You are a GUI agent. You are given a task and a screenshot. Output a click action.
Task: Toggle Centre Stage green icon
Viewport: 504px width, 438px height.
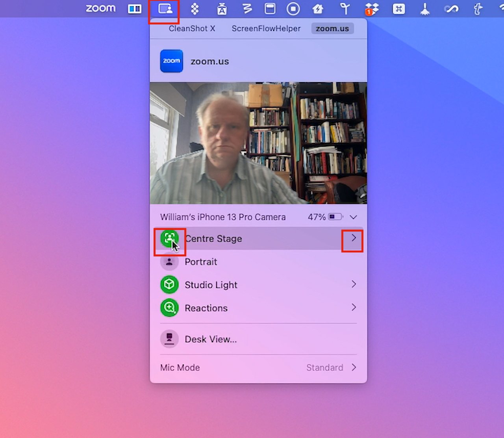pos(169,238)
